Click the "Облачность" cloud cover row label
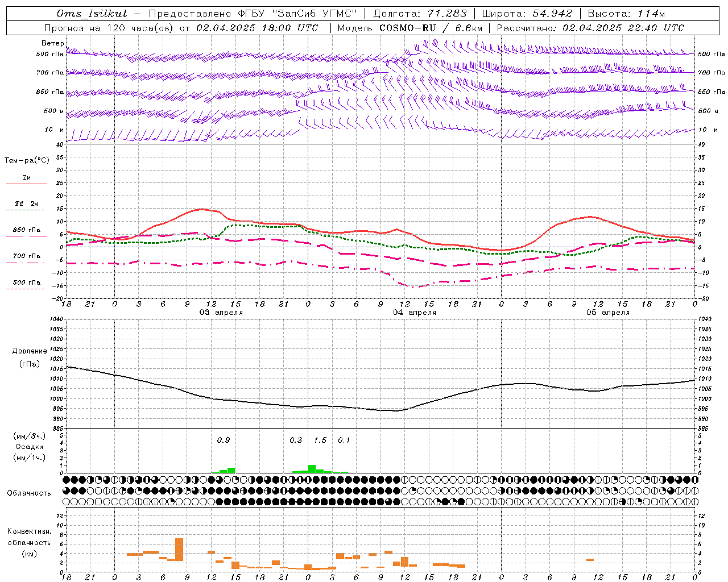Viewport: 728px width, 582px height. click(29, 493)
